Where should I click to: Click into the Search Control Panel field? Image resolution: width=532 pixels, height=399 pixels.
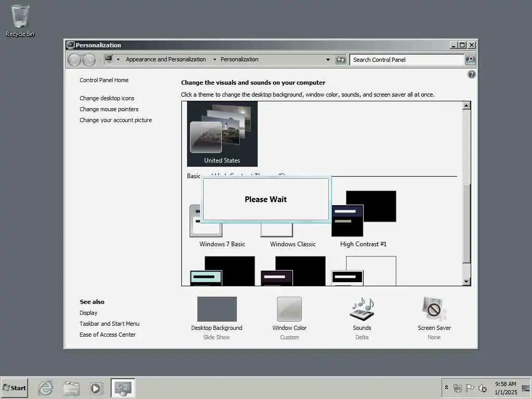click(407, 60)
